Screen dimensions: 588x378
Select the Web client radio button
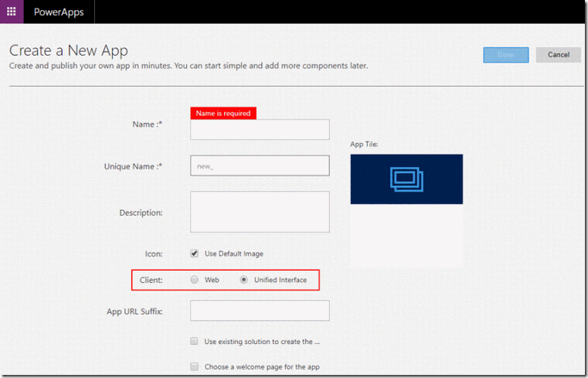tap(194, 280)
